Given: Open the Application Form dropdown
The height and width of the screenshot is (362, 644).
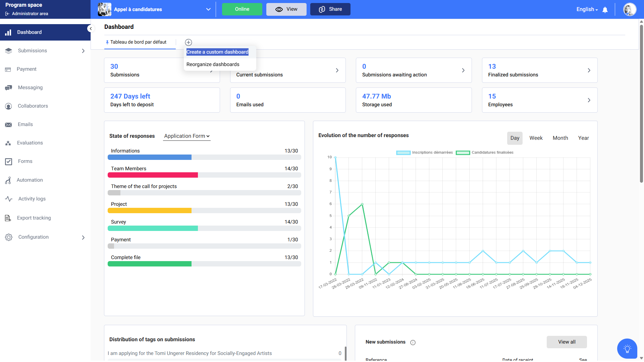Looking at the screenshot, I should pyautogui.click(x=186, y=136).
